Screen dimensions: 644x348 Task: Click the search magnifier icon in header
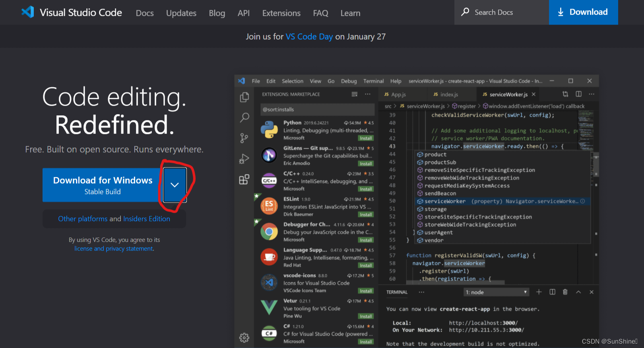click(x=465, y=12)
